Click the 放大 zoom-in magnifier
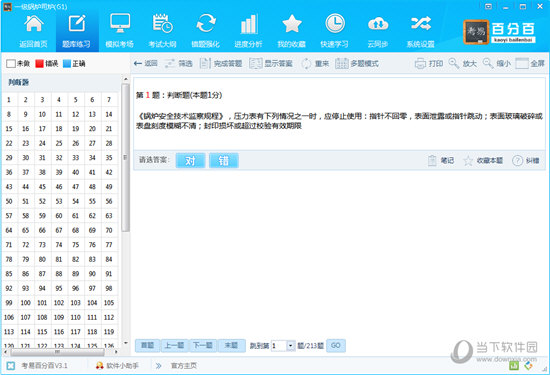Image resolution: width=550 pixels, height=375 pixels. point(463,63)
